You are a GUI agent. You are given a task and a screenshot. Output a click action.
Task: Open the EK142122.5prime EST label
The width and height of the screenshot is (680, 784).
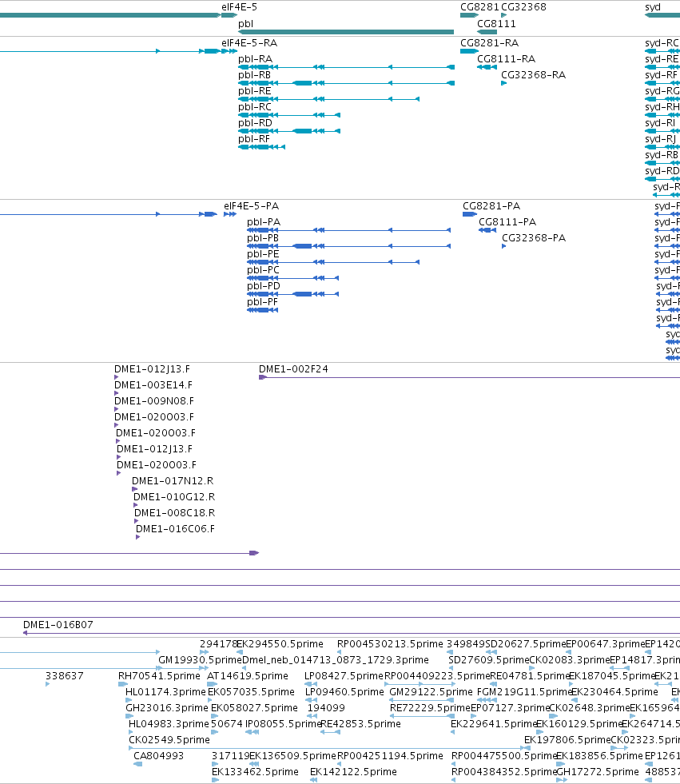pos(353,772)
